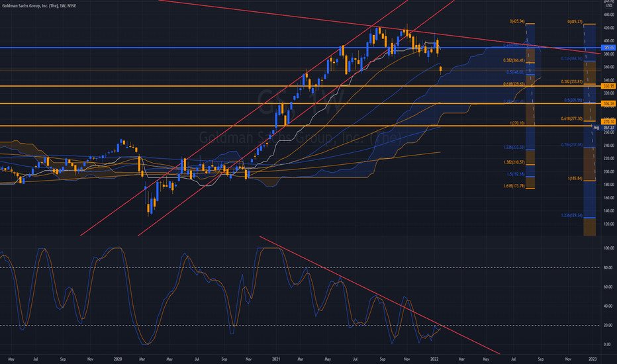Select the orange 270.10 price axis label
The width and height of the screenshot is (617, 364).
coord(609,122)
